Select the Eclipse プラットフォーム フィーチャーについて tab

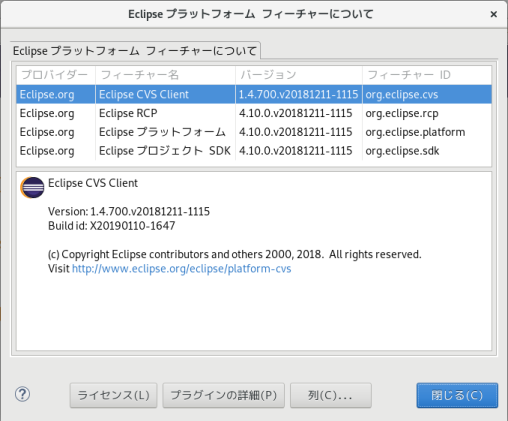[135, 51]
